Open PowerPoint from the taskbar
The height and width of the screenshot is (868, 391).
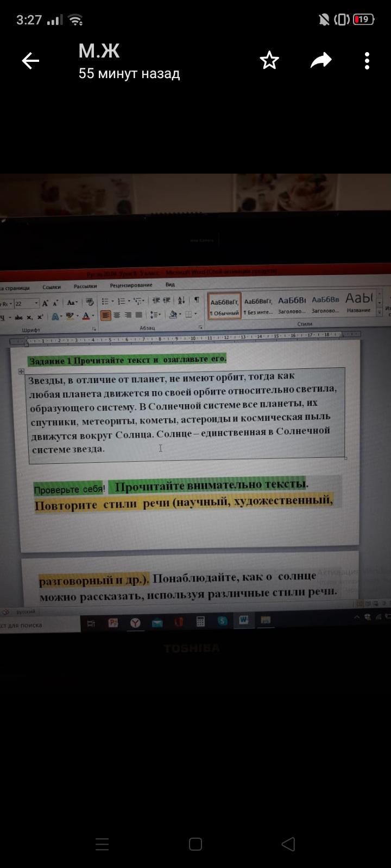tap(113, 623)
